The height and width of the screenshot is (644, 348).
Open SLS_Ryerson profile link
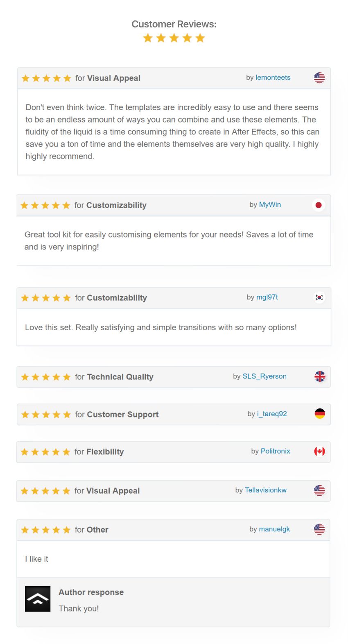[264, 376]
